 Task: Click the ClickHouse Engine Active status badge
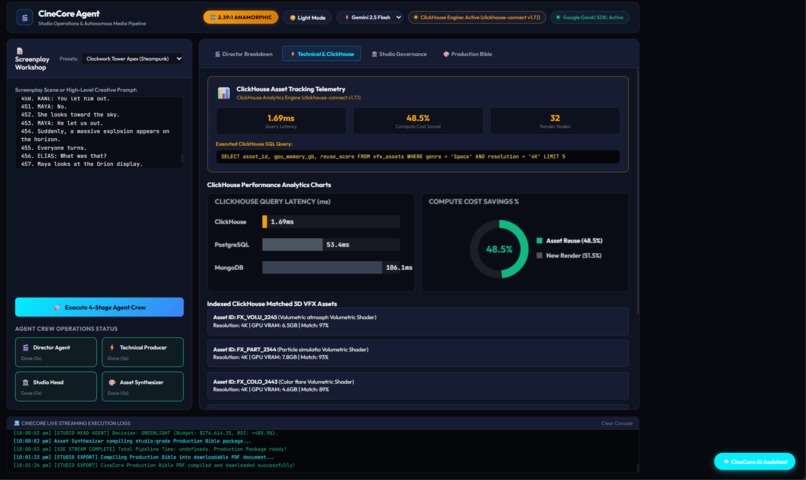477,17
